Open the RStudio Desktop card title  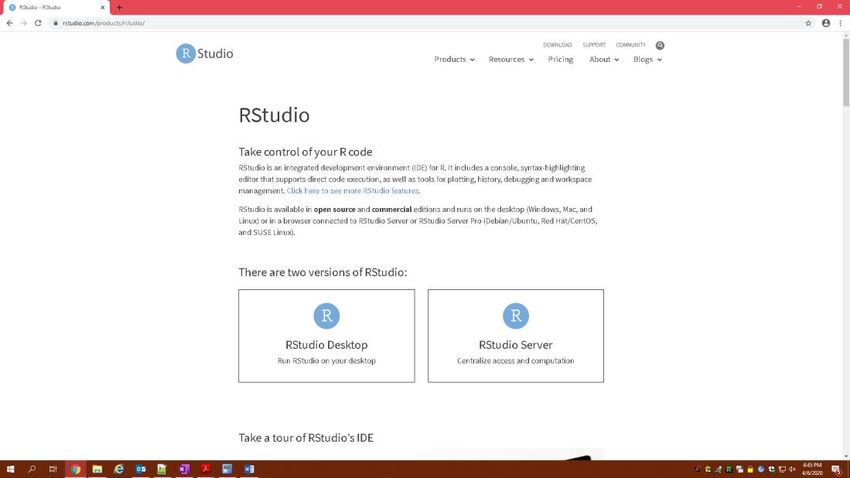coord(326,345)
